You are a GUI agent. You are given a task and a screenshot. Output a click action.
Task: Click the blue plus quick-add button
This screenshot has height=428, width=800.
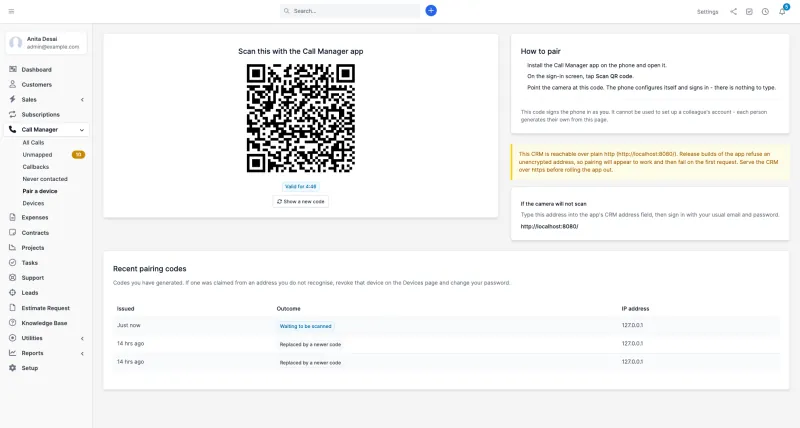coord(431,11)
